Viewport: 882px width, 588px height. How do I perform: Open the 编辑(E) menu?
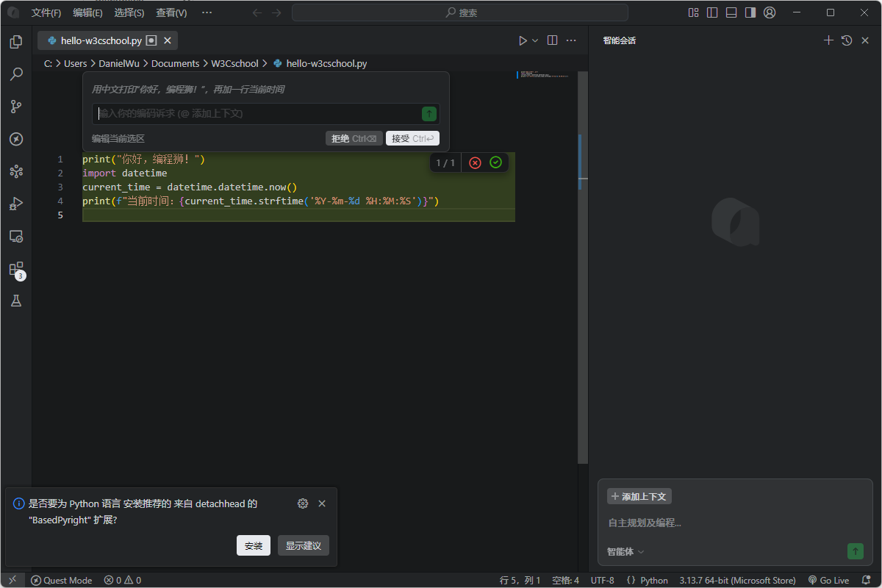tap(88, 12)
